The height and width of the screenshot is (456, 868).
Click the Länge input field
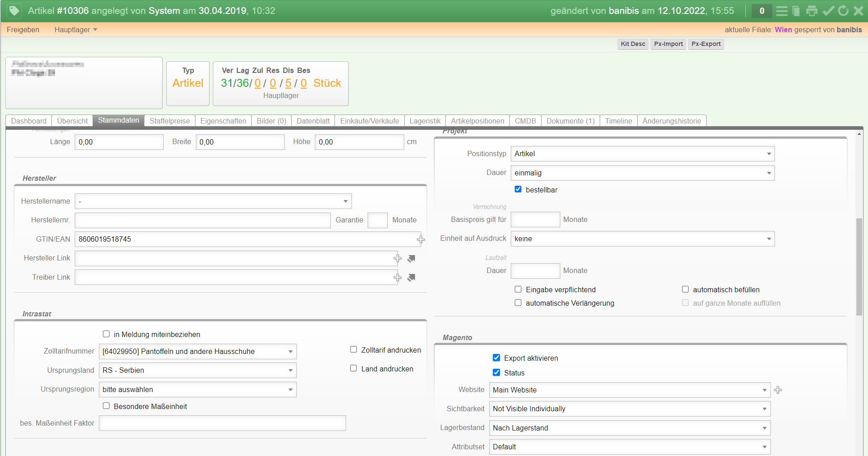tap(119, 142)
